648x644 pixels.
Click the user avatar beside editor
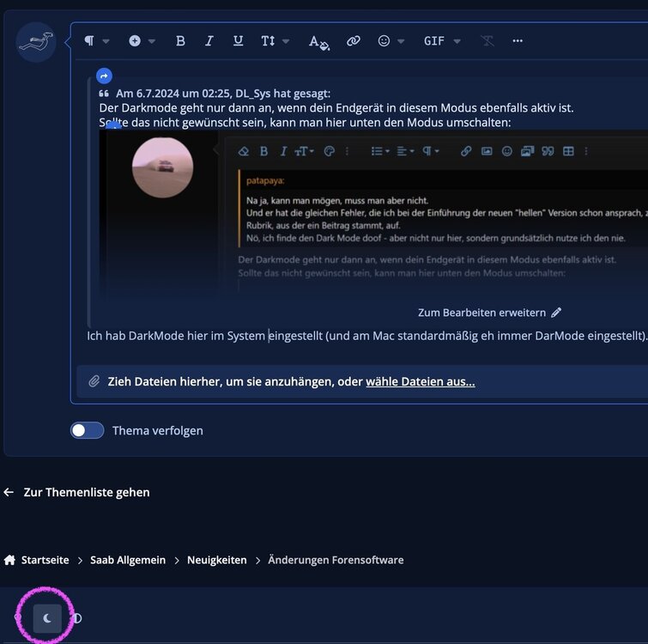click(x=36, y=42)
